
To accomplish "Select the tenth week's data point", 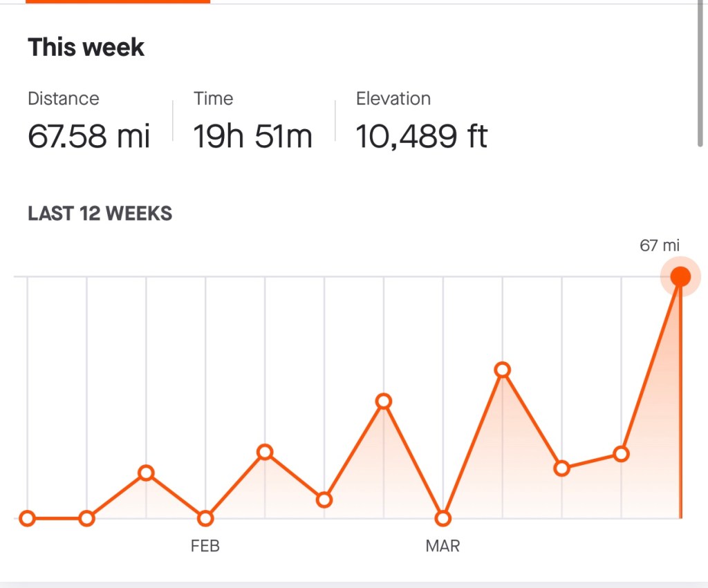I will tap(562, 468).
